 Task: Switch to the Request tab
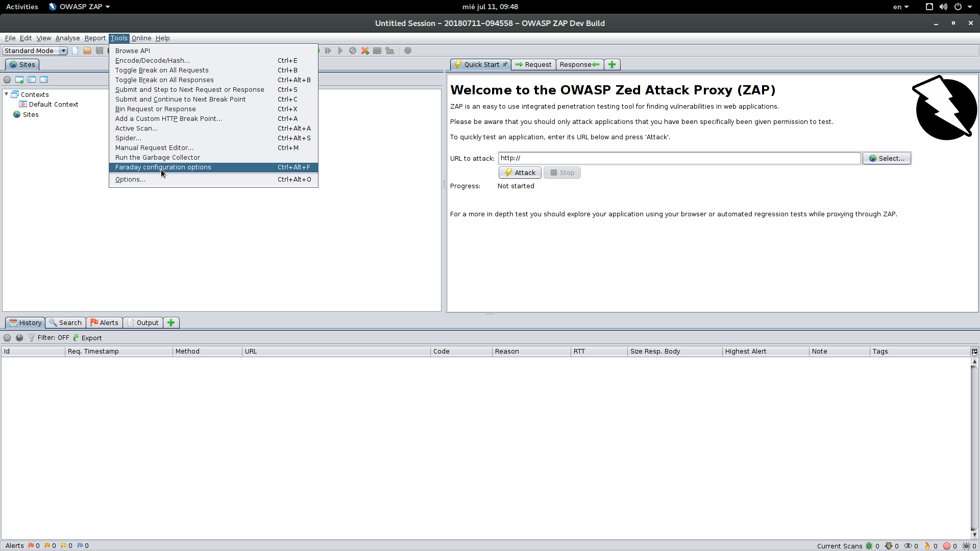coord(533,64)
